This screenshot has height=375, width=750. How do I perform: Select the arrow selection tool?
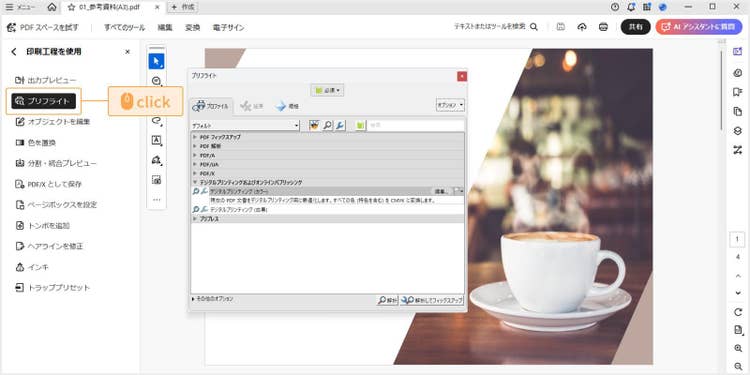pyautogui.click(x=156, y=62)
